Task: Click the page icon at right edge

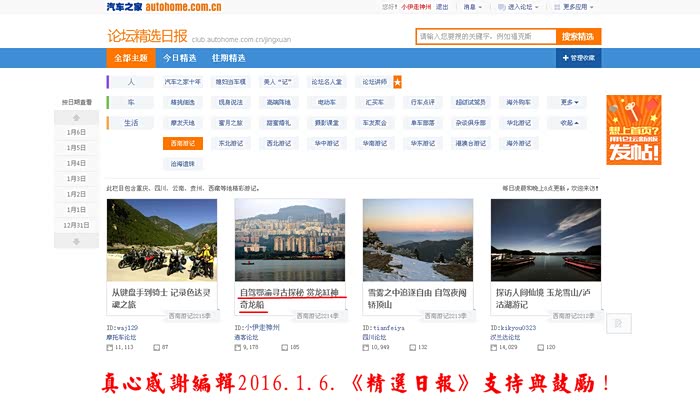Action: click(x=619, y=323)
